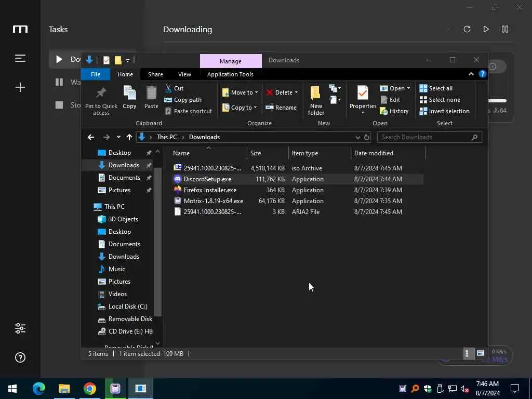The height and width of the screenshot is (399, 532).
Task: Click the Manage contextual tab
Action: coord(231,61)
